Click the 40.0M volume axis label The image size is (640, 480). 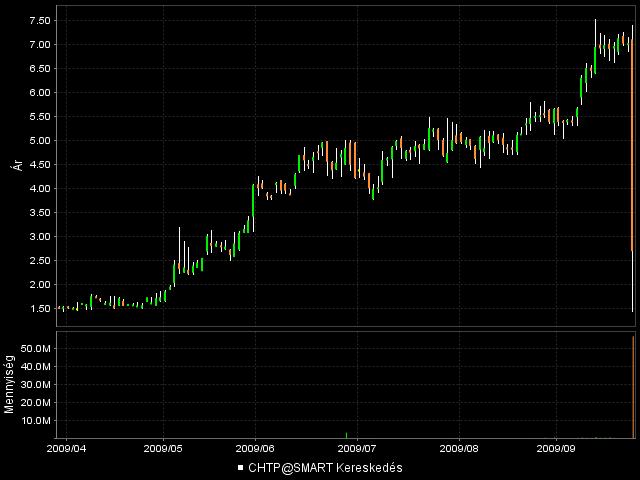click(x=36, y=367)
